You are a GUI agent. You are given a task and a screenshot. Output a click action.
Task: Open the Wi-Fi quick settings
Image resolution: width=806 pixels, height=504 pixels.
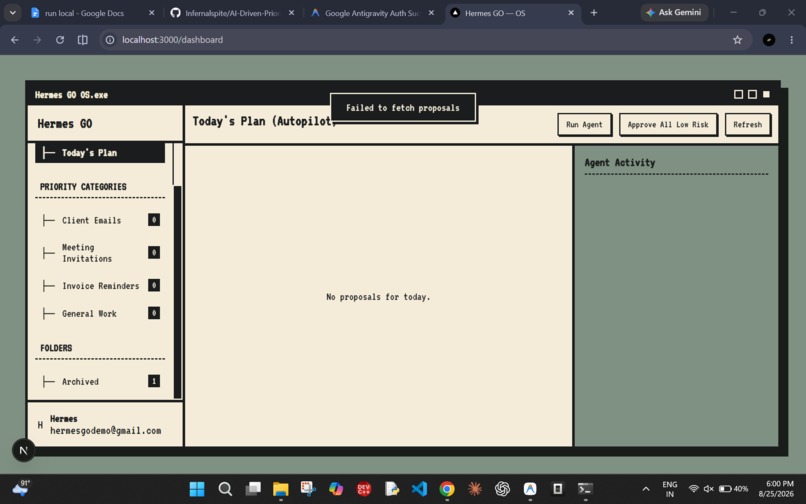(x=693, y=489)
